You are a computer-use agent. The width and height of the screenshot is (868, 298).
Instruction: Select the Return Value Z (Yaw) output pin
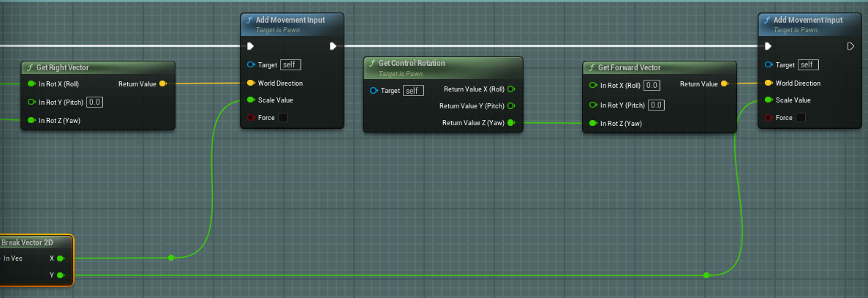[x=511, y=123]
